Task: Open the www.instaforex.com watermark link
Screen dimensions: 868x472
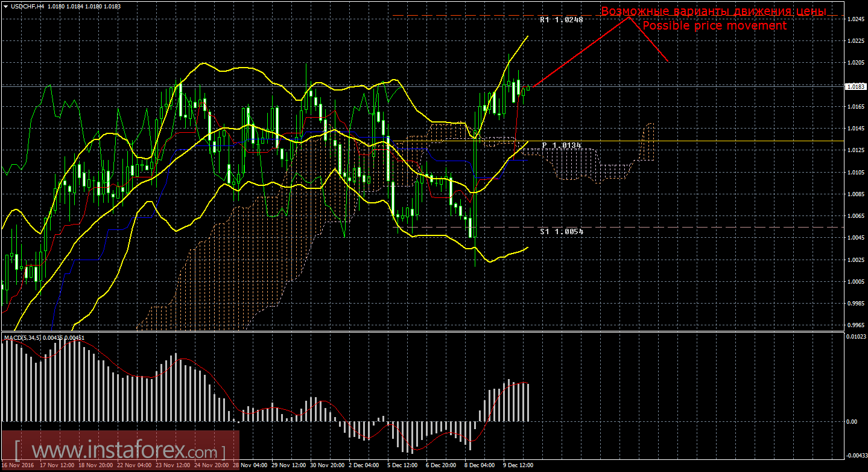Action: click(119, 451)
